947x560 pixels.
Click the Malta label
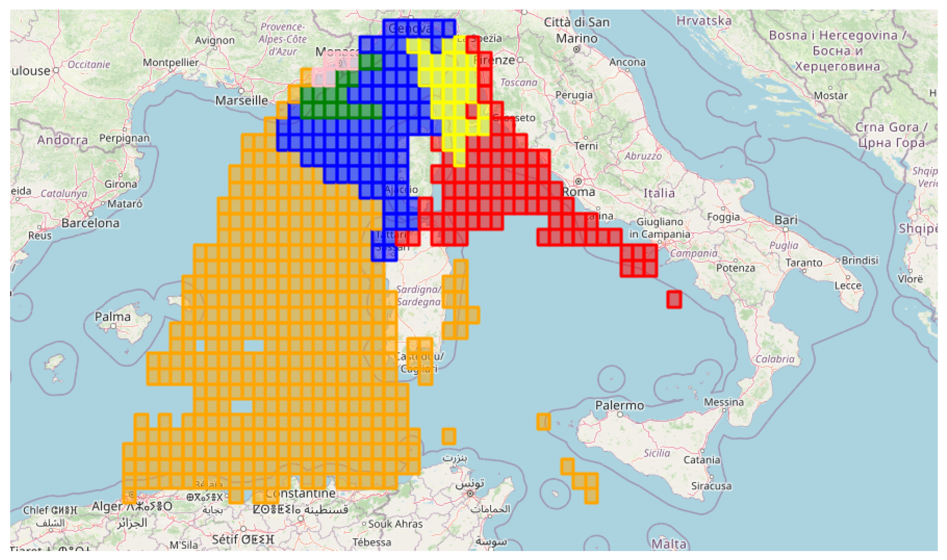click(x=669, y=544)
